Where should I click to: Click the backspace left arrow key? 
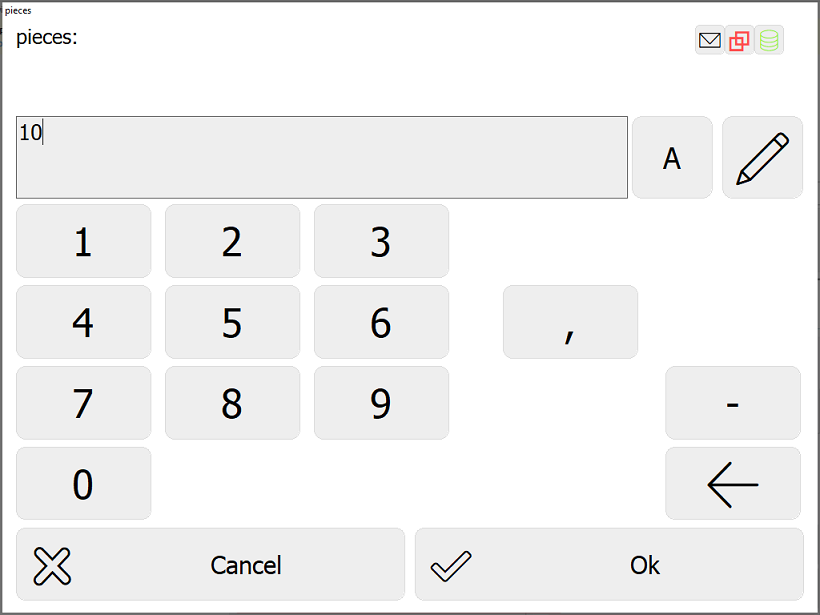[x=733, y=484]
